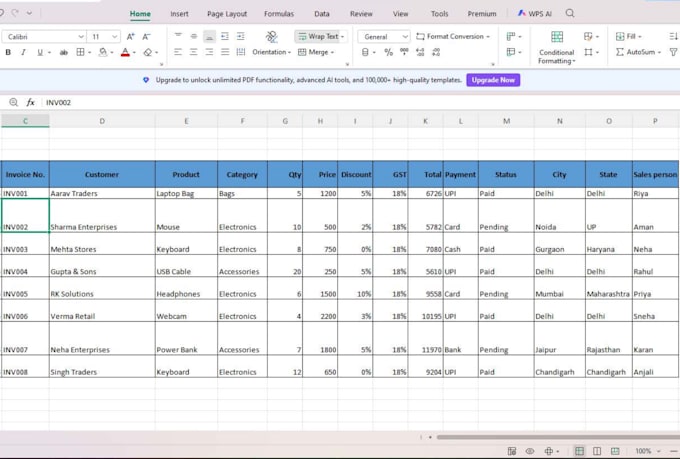This screenshot has width=680, height=459.
Task: Switch to the Review tab
Action: (361, 14)
